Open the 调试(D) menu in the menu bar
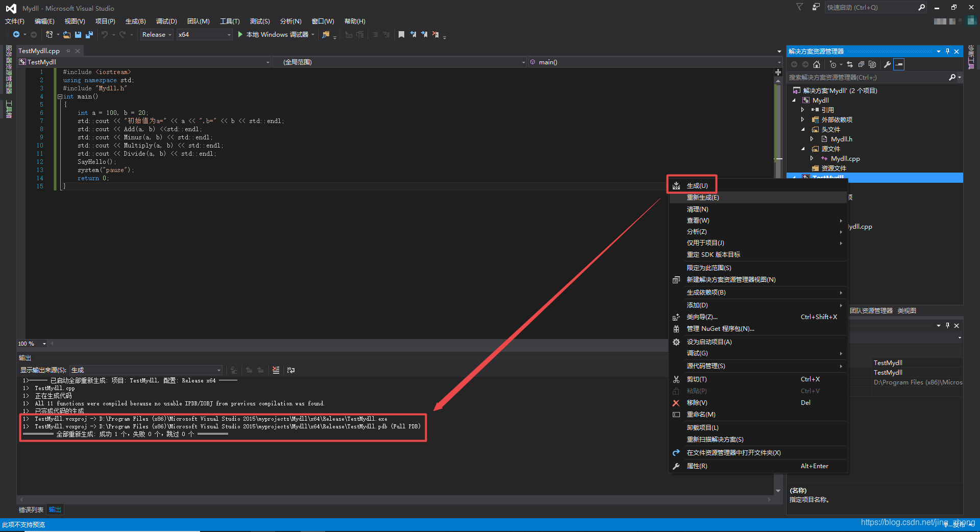Viewport: 980px width, 532px height. coord(166,21)
